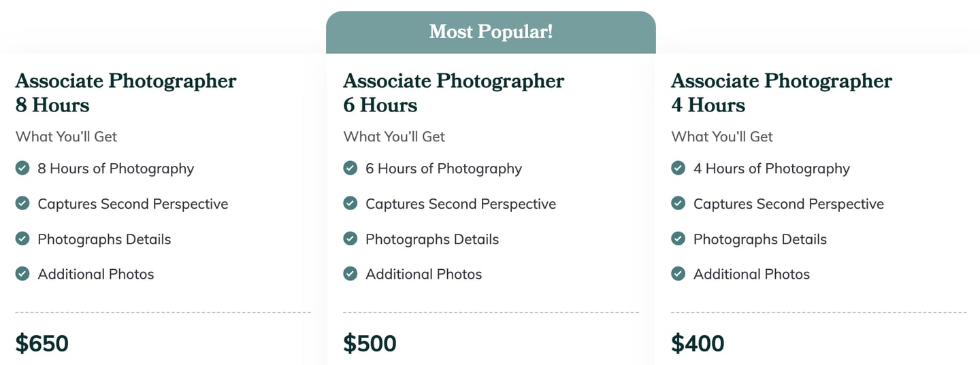Click Photographs Details text in 4 Hours plan
Viewport: 980px width, 365px height.
[x=759, y=239]
